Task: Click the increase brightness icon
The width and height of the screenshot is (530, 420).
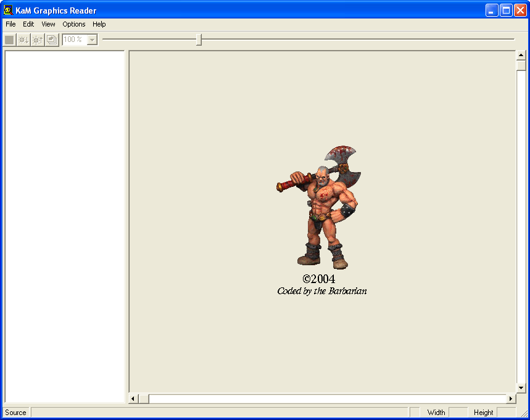Action: (38, 39)
